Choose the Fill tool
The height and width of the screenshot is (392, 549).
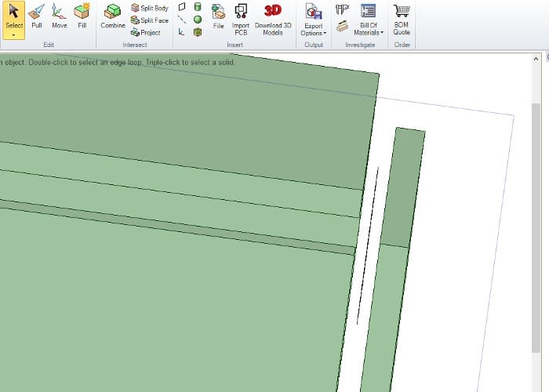tap(82, 16)
